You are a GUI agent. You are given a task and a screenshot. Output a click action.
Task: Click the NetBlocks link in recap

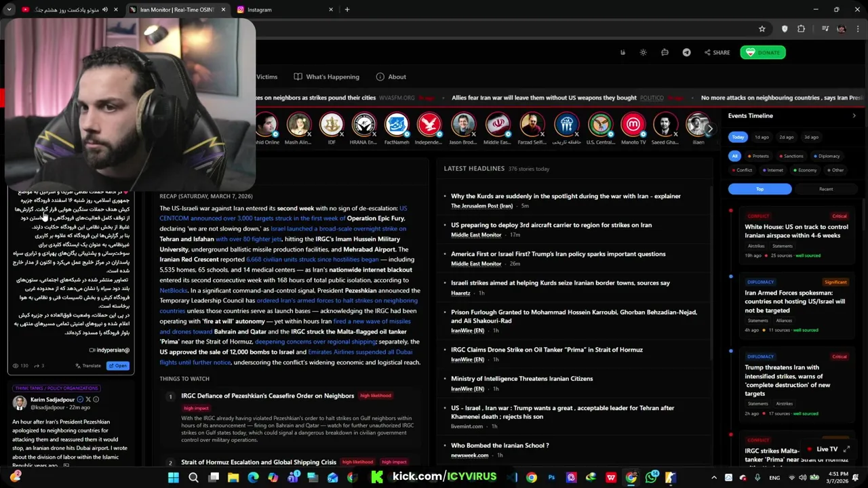click(x=174, y=290)
